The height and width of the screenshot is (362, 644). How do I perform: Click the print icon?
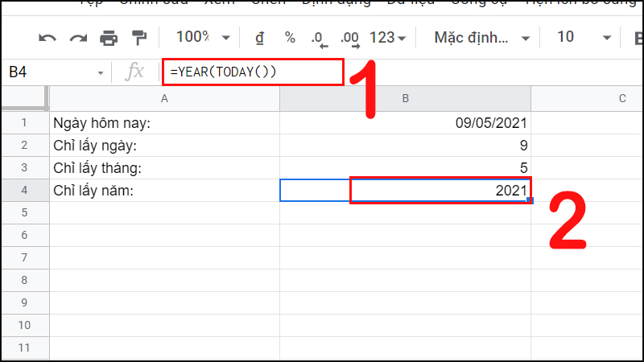tap(109, 38)
